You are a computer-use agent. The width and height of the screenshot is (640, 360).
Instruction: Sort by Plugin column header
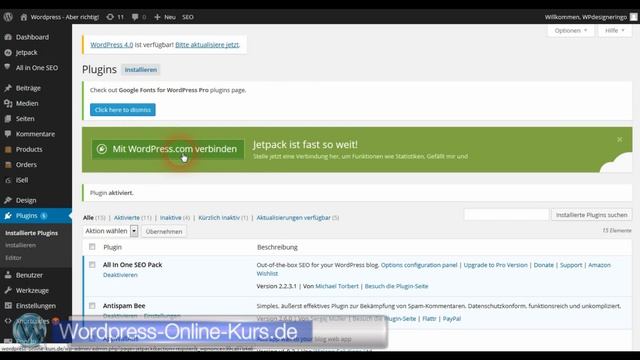113,247
